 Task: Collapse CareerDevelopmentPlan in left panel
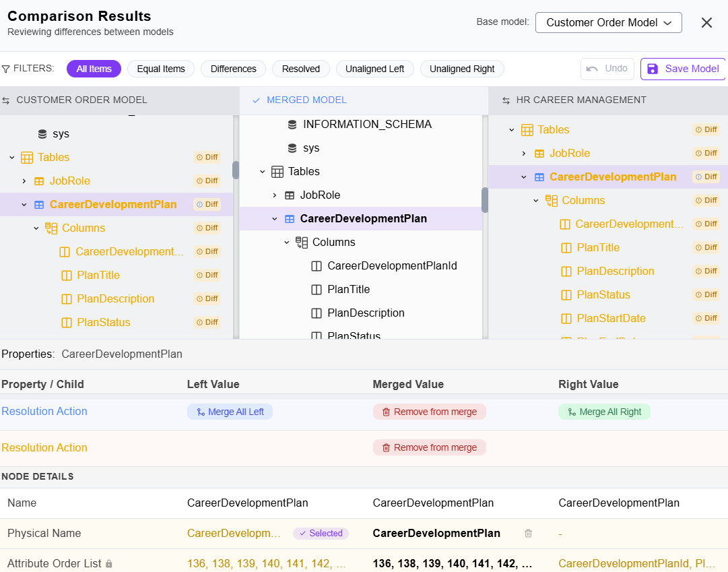coord(24,204)
